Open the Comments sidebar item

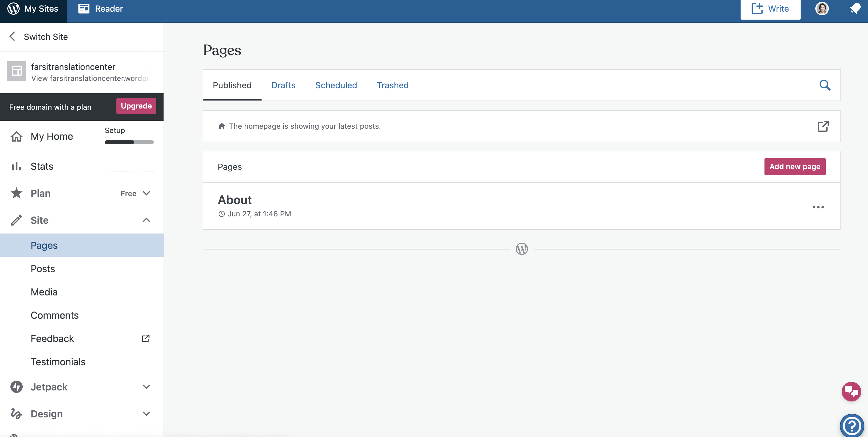pos(82,315)
